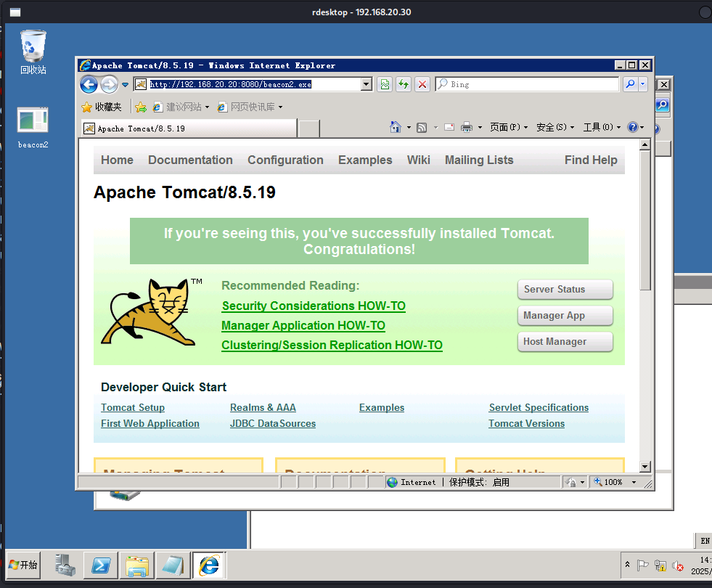The image size is (712, 588).
Task: Click the taskbar Internet Explorer icon
Action: (x=209, y=565)
